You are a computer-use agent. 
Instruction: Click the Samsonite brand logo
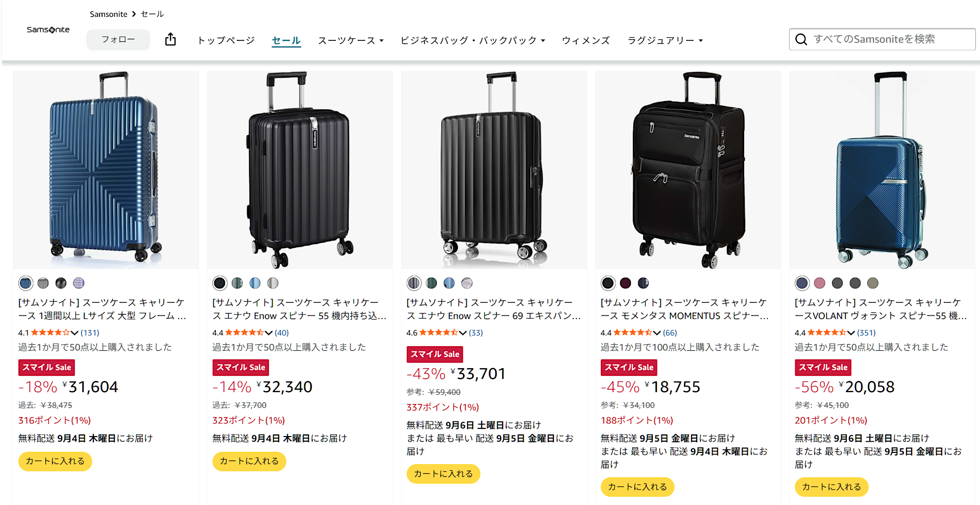(48, 30)
